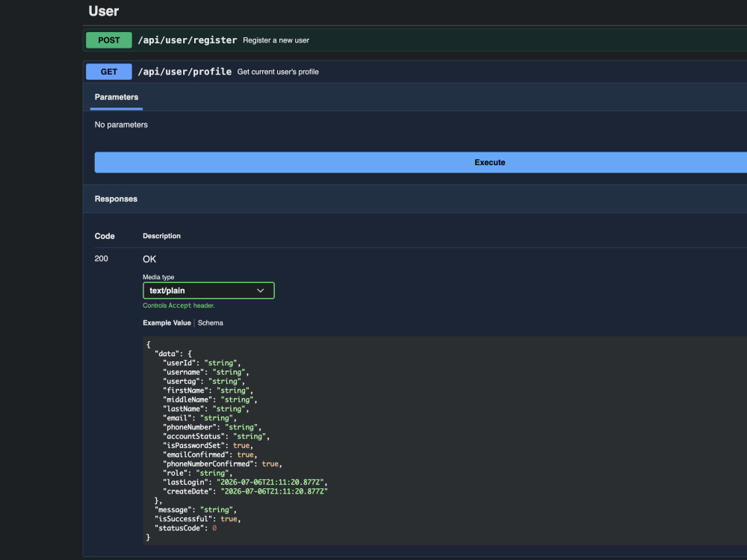Click the "createDate" timestamp line
Viewport: 747px width, 560px height.
[x=245, y=491]
